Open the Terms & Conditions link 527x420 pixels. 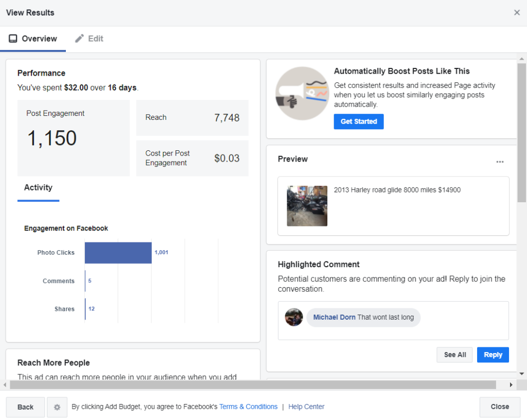[x=248, y=407]
